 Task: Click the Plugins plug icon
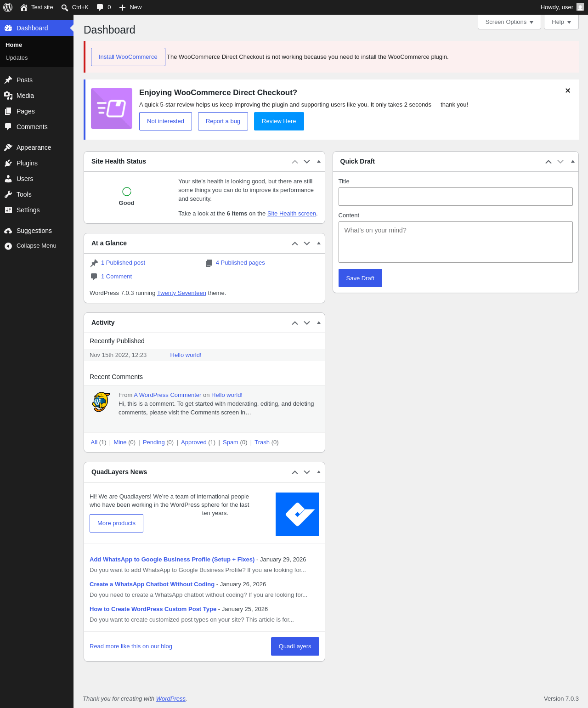click(8, 163)
